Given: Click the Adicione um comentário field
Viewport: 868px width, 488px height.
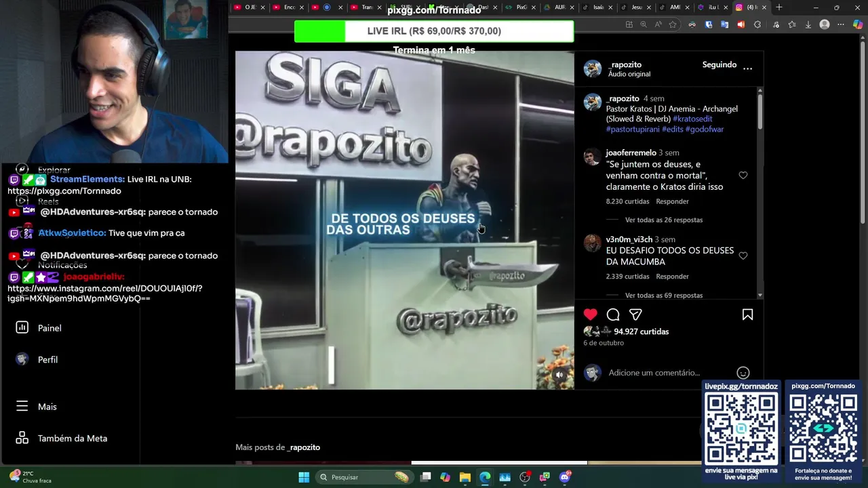Looking at the screenshot, I should pyautogui.click(x=654, y=373).
